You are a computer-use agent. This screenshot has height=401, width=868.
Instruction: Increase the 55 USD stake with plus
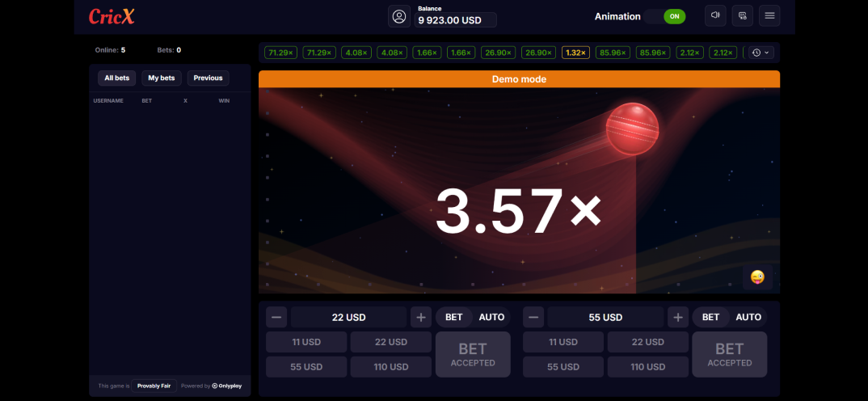677,318
